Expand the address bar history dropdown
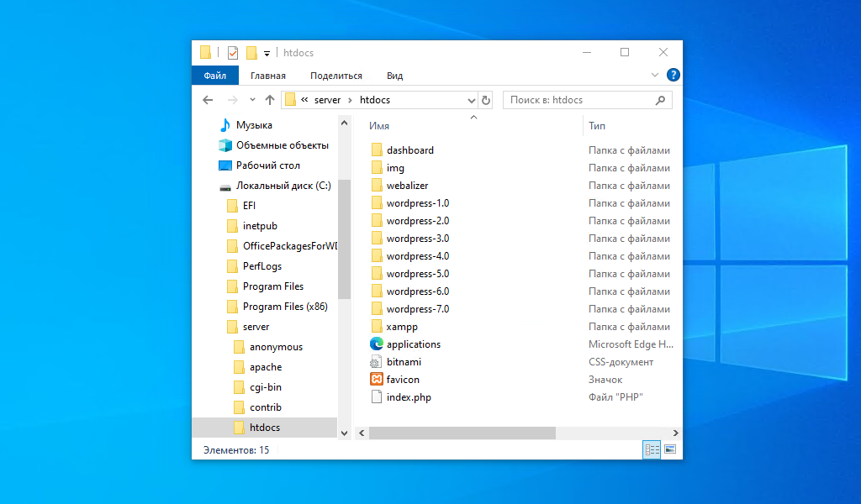The width and height of the screenshot is (861, 504). pyautogui.click(x=471, y=100)
